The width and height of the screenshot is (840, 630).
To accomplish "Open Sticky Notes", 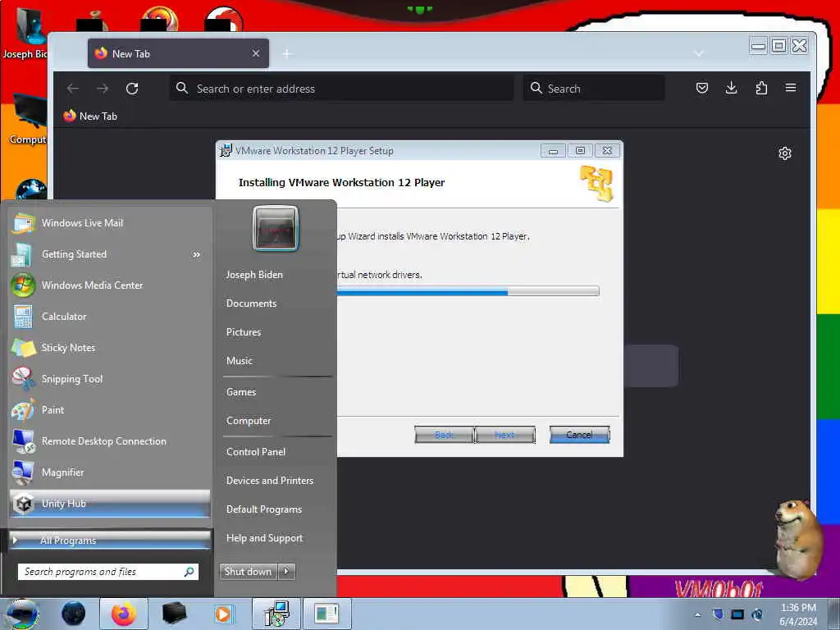I will point(110,347).
